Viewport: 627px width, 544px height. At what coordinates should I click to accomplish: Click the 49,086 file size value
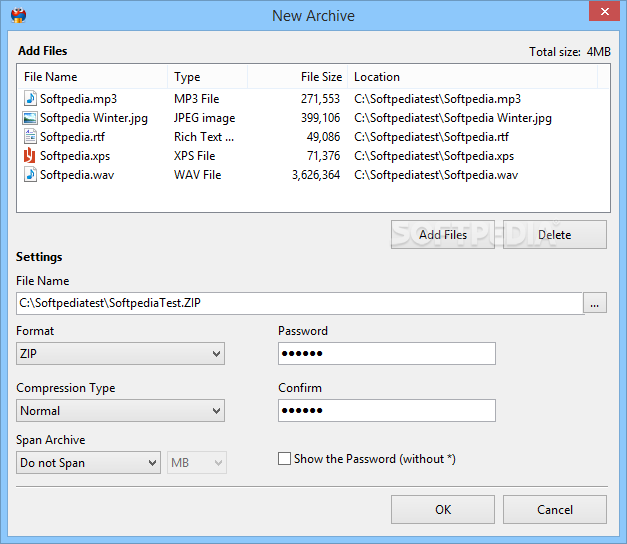(x=323, y=137)
